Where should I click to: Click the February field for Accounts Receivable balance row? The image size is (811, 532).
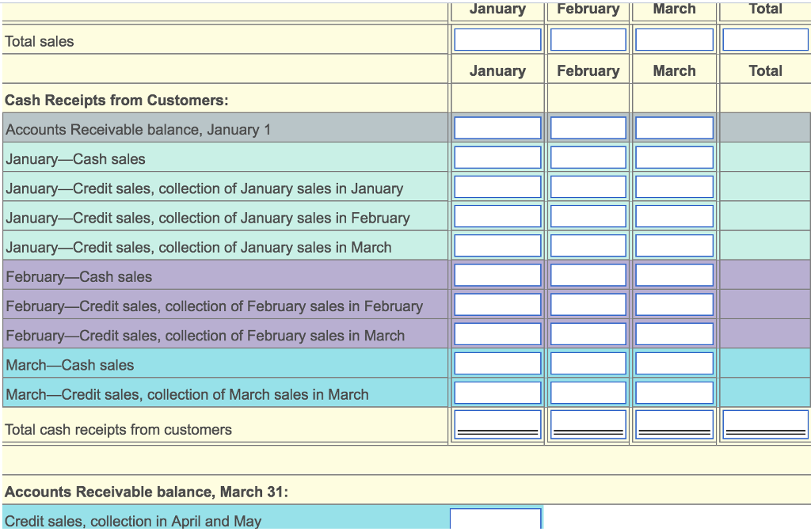click(588, 127)
